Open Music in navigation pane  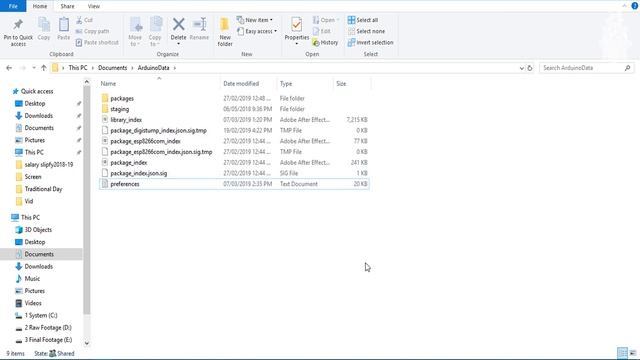pyautogui.click(x=32, y=279)
